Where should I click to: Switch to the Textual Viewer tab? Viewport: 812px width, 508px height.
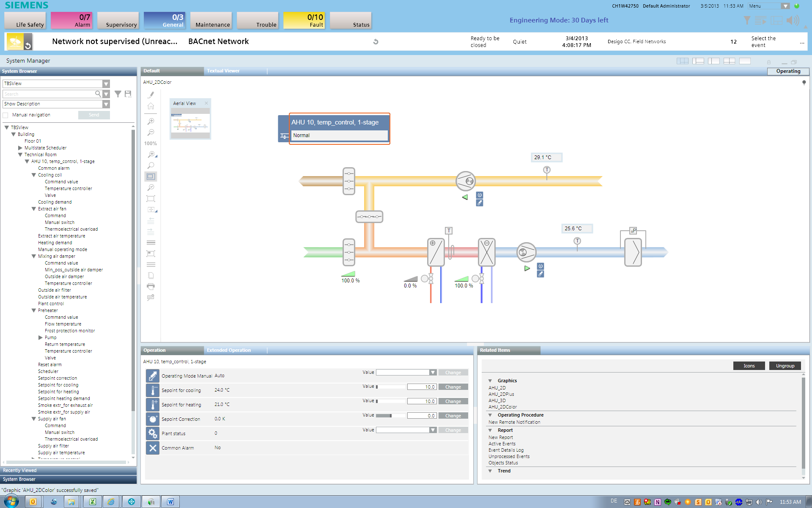pos(223,71)
